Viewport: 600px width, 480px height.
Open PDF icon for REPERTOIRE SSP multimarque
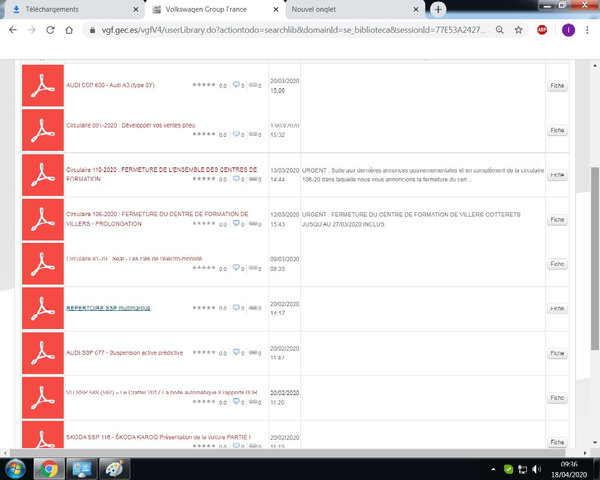click(x=43, y=309)
